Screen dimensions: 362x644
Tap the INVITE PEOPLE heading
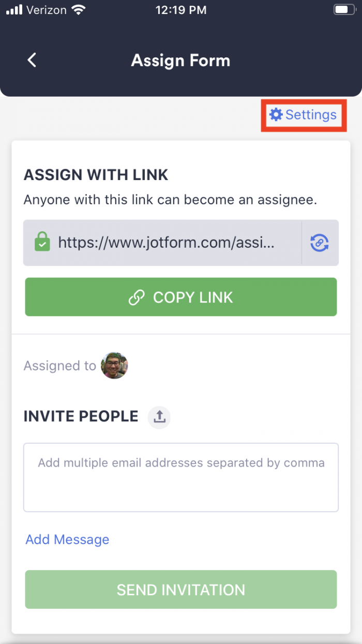click(81, 416)
